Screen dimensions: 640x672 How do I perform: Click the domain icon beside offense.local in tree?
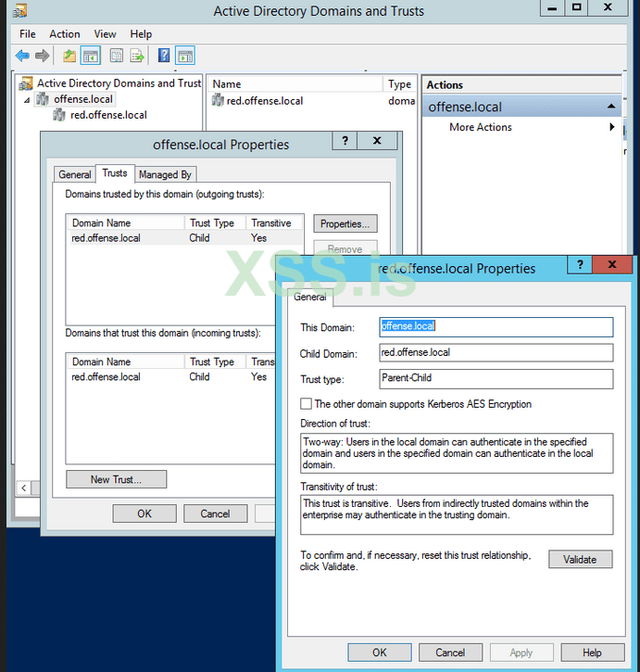tap(42, 99)
